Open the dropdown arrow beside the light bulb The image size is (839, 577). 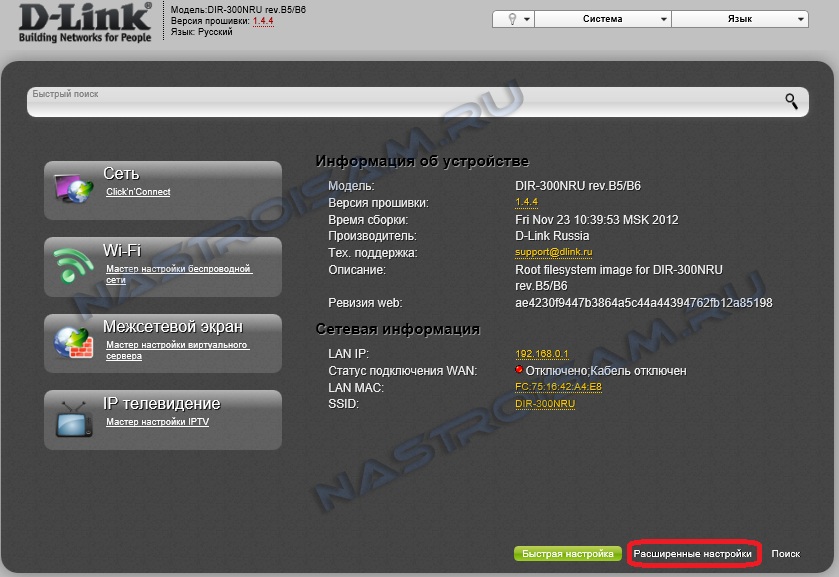[527, 19]
